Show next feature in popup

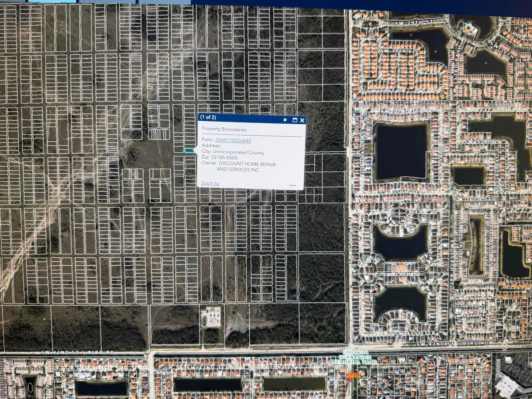285,120
